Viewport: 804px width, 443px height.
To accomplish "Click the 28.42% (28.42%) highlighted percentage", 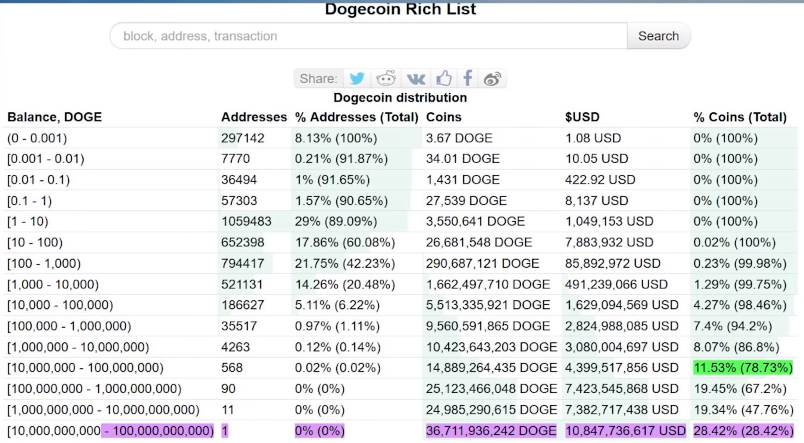I will coord(743,431).
